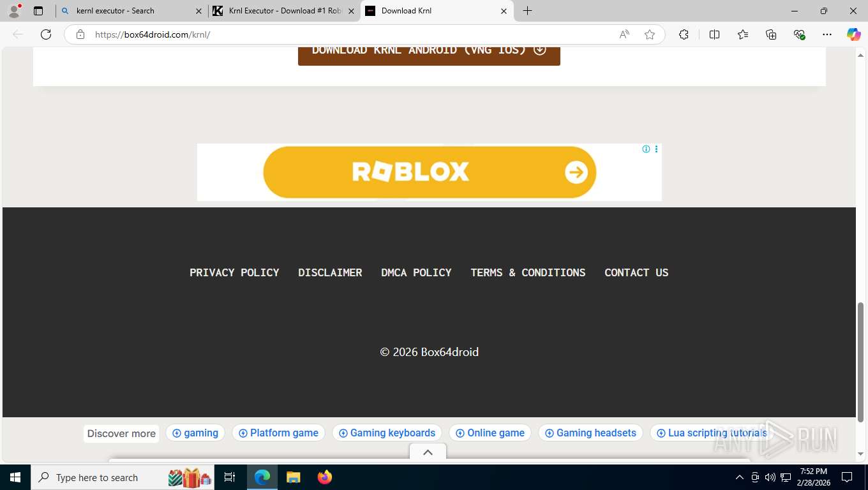The image size is (868, 490).
Task: Open the Contact Us link
Action: 636,272
